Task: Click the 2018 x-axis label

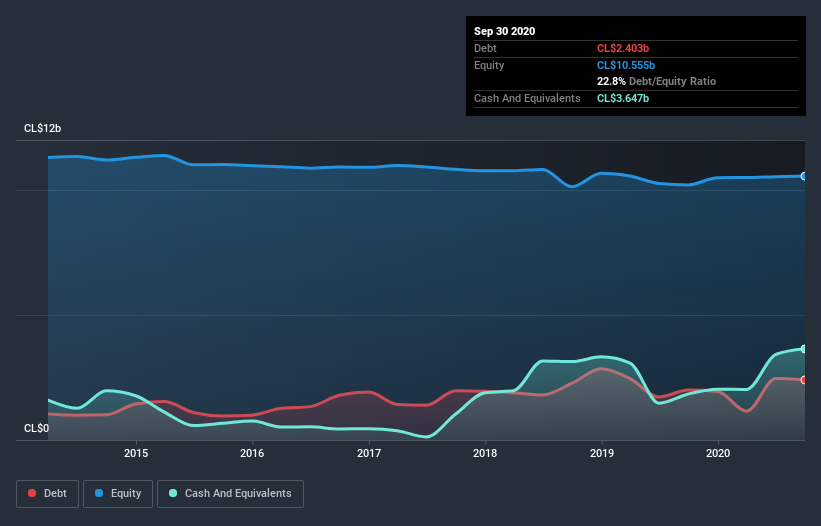Action: [x=485, y=453]
